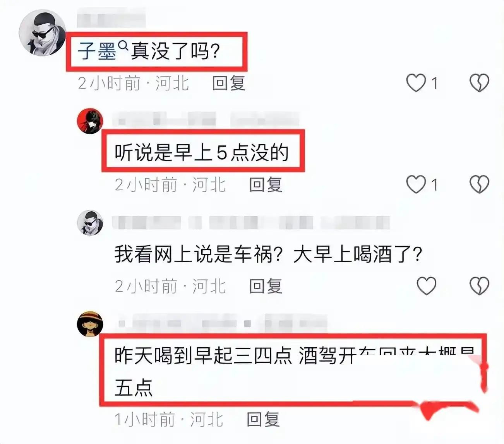Tap the search magnifier next to 子墨

[123, 46]
